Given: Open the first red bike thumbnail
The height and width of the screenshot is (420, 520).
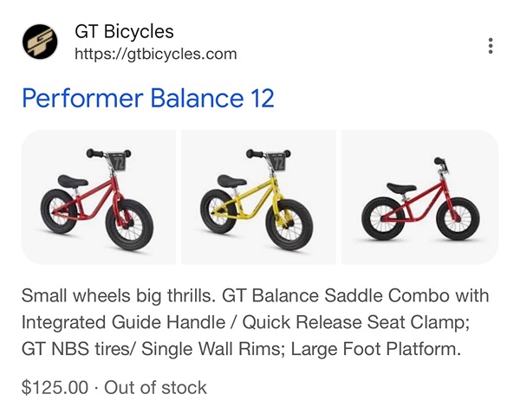Looking at the screenshot, I should pyautogui.click(x=99, y=197).
